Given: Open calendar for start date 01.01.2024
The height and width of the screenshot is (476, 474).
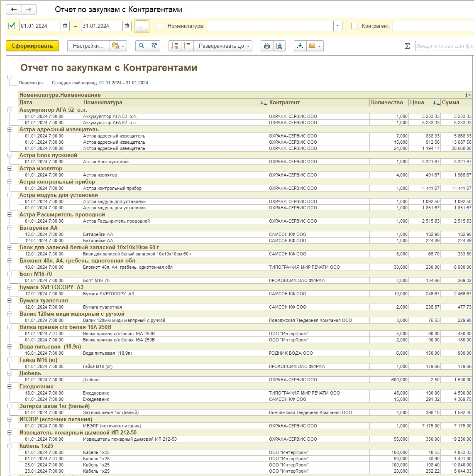Looking at the screenshot, I should [65, 26].
